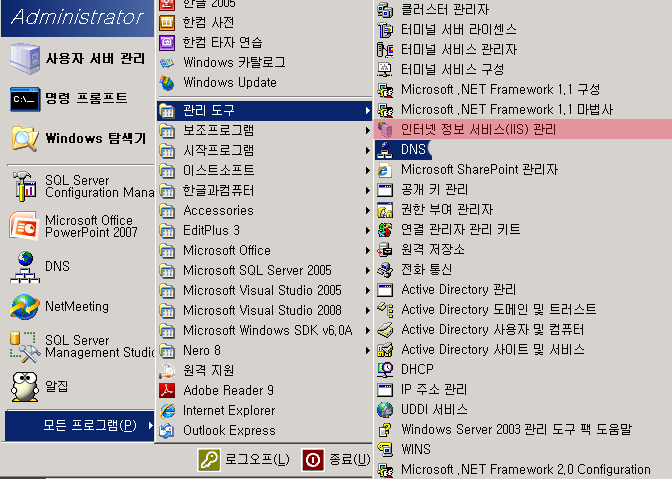Open Microsoft .NET Framework 2.0 Configuration
The image size is (672, 479).
(523, 470)
